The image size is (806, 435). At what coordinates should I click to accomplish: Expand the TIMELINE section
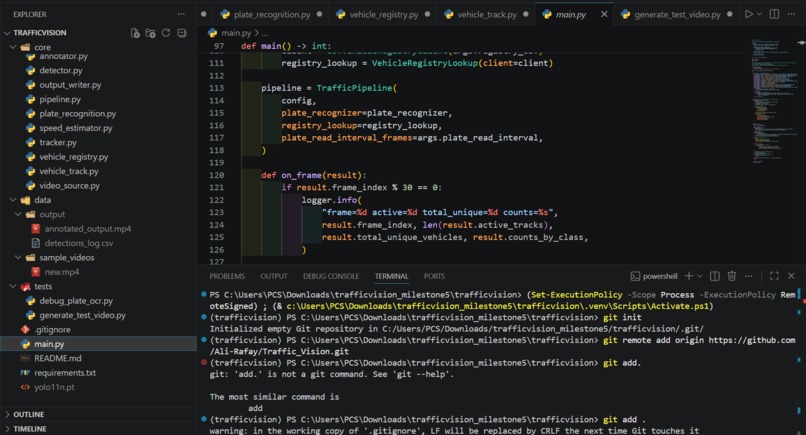coord(29,429)
